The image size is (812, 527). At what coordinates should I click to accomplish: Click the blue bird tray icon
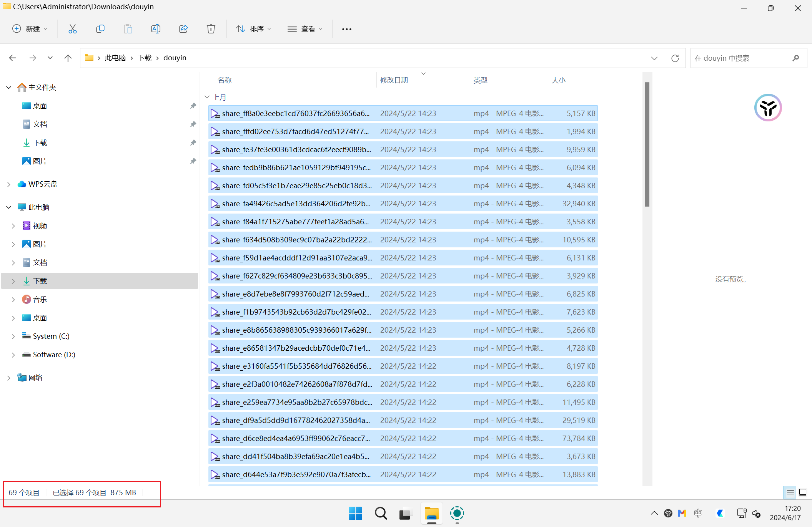point(720,513)
